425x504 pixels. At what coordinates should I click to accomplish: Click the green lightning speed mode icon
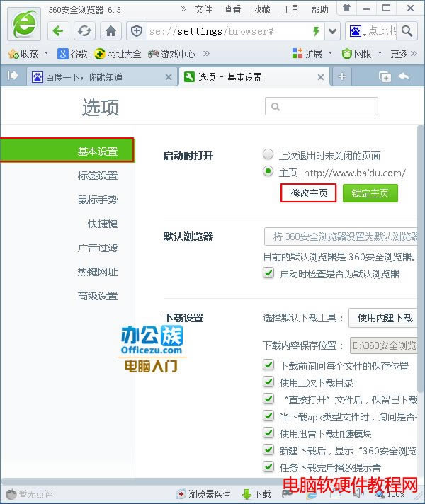316,31
